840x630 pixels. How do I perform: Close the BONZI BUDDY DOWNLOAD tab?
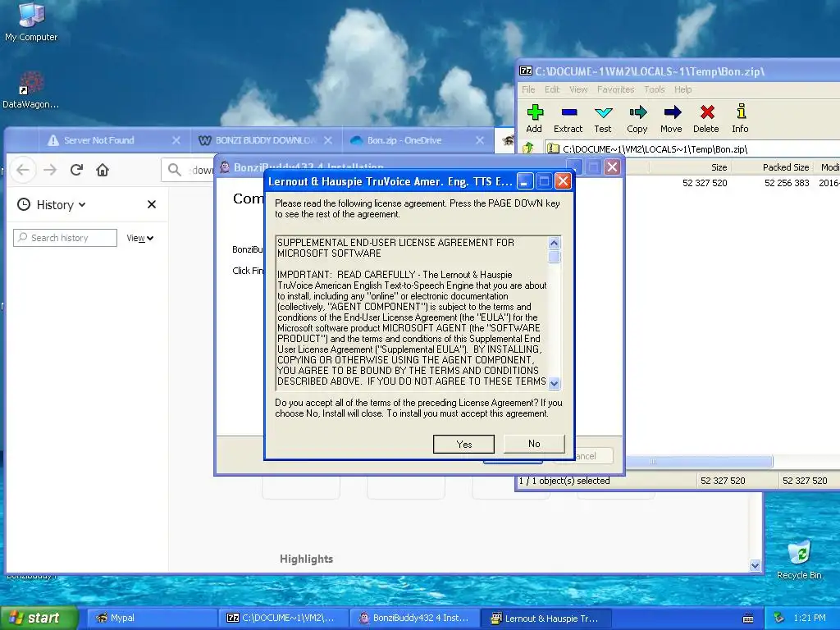328,140
